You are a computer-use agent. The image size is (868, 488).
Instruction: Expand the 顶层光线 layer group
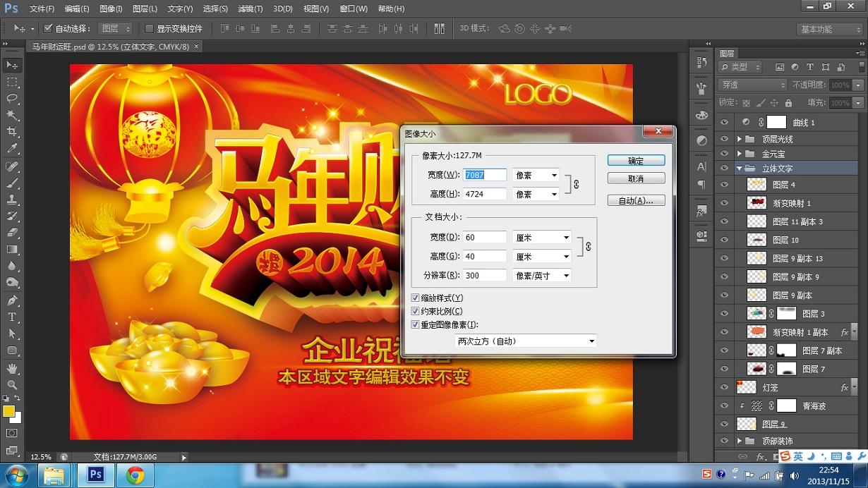[x=740, y=140]
